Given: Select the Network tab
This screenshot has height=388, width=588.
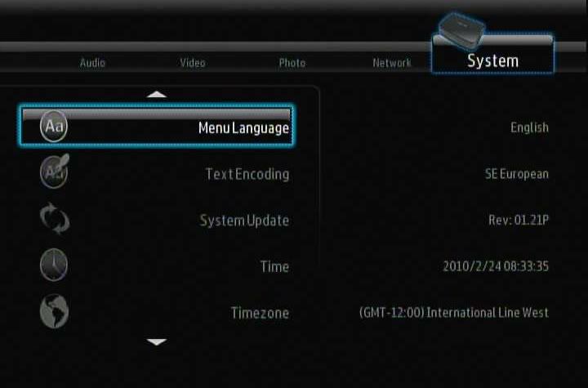Looking at the screenshot, I should (392, 63).
